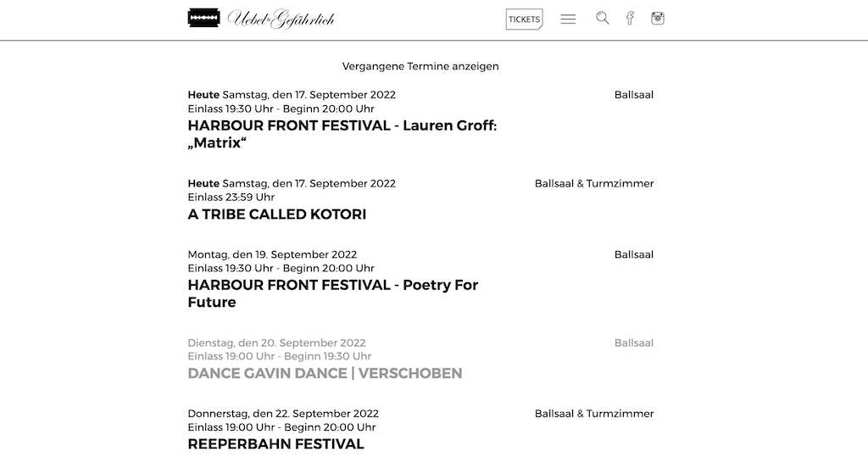Click Ballsaal & Turmzimmer label for Kotori
This screenshot has height=457, width=868.
point(594,183)
